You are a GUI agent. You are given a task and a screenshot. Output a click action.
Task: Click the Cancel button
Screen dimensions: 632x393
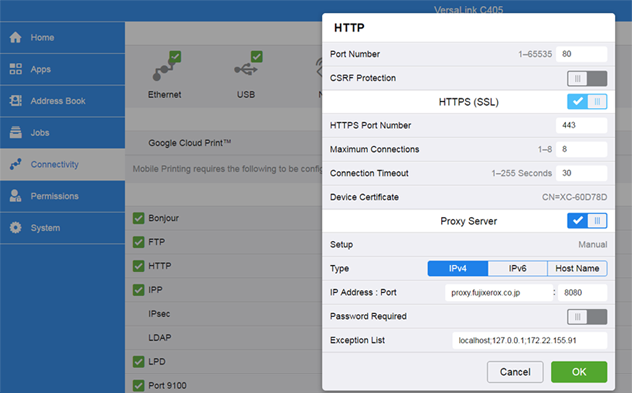(515, 372)
